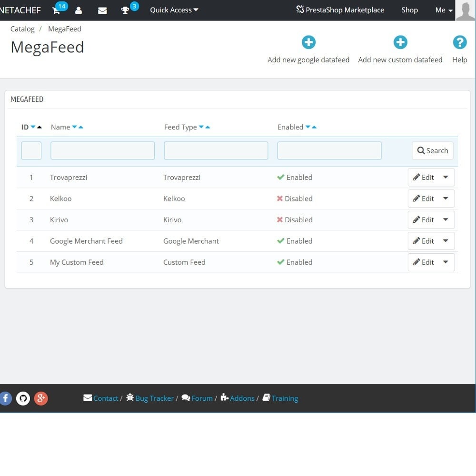The width and height of the screenshot is (476, 476).
Task: Expand actions dropdown for Trovaprezzi row
Action: click(446, 177)
